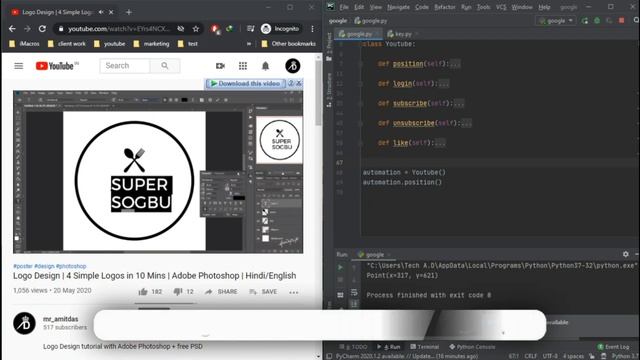This screenshot has height=360, width=640.
Task: Click the #photoshop hashtag link
Action: [71, 266]
